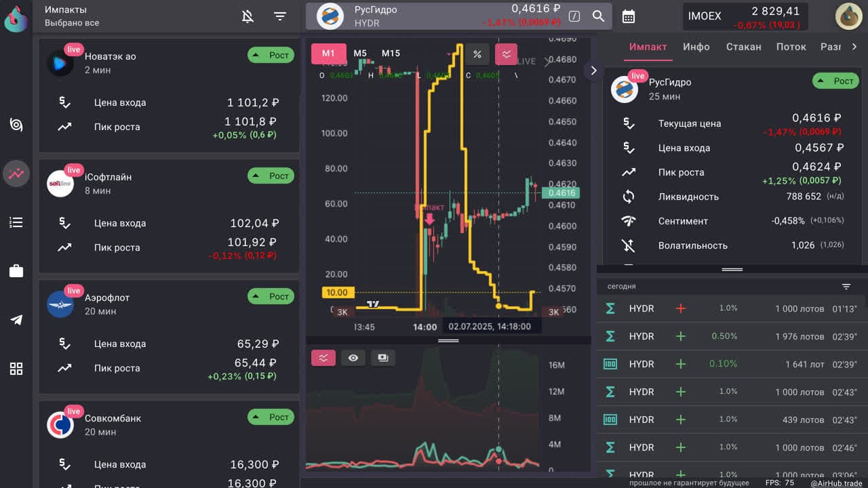The width and height of the screenshot is (868, 488).
Task: Click the Aeroflot logo icon
Action: pos(60,304)
